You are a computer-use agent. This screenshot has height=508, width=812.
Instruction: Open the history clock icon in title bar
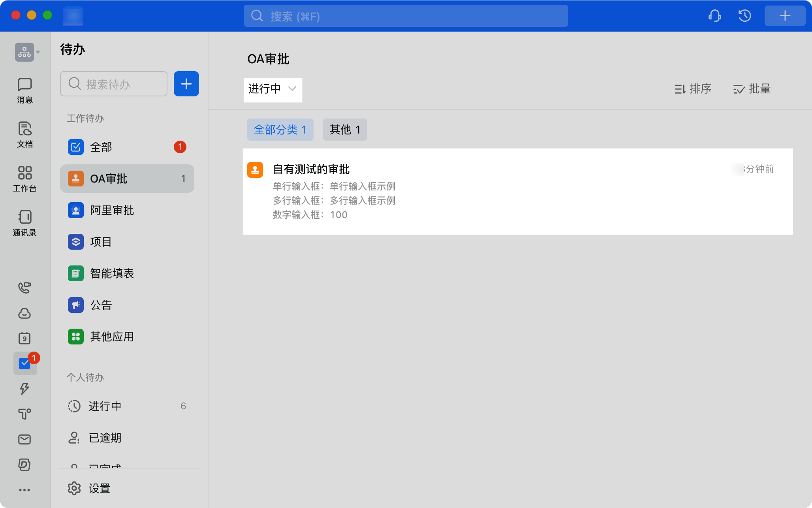(744, 16)
